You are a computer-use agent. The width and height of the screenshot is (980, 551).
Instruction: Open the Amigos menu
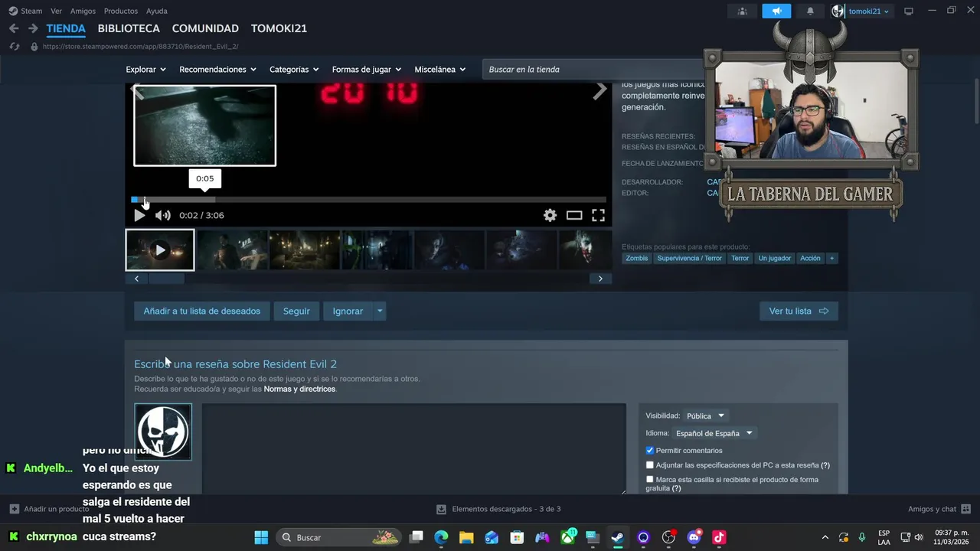point(83,11)
